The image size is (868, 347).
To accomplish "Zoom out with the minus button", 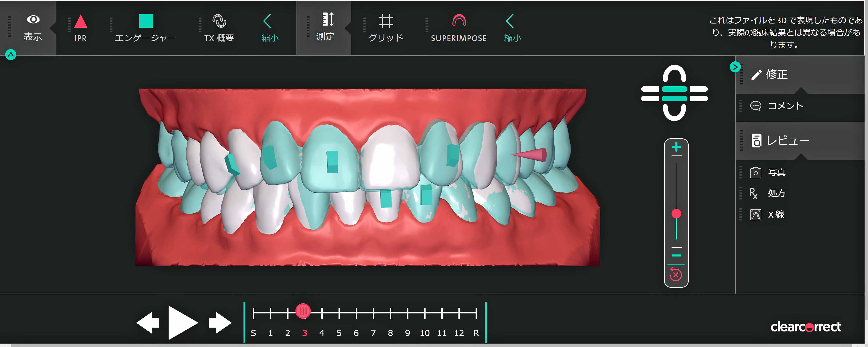I will tap(676, 256).
